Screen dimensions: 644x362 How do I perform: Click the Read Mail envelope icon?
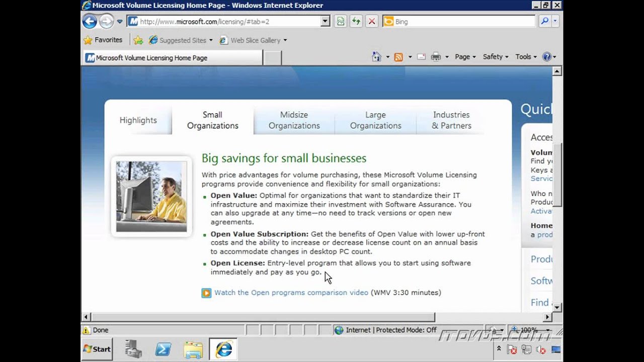[421, 57]
